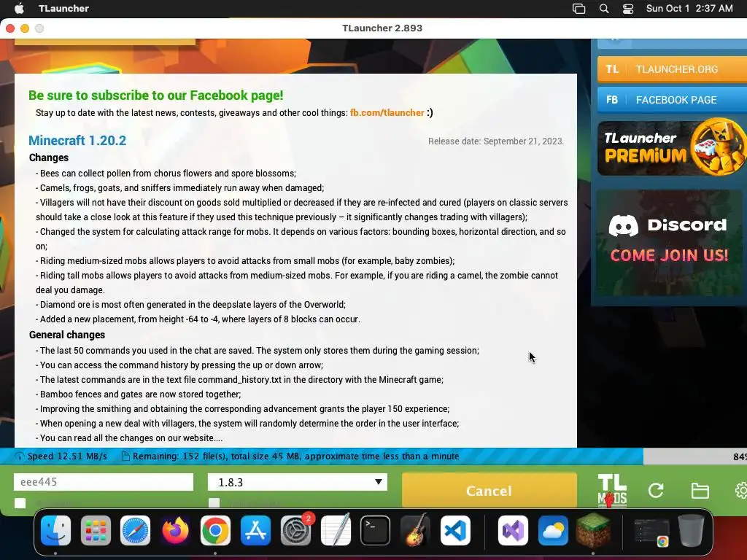Image resolution: width=747 pixels, height=560 pixels.
Task: Open Terminal from the dock
Action: coord(375,531)
